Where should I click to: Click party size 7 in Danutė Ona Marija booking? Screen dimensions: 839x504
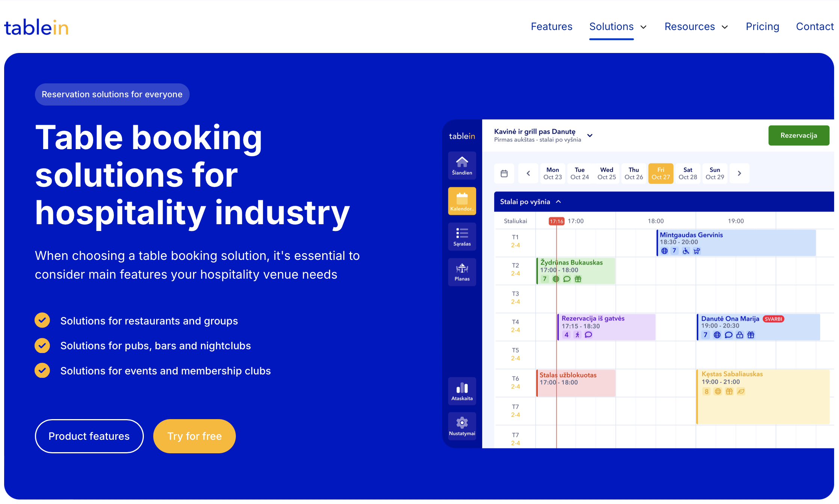click(706, 335)
